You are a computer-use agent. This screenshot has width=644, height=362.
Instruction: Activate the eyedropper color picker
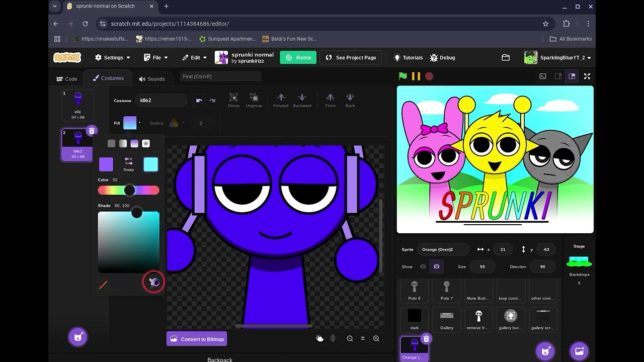tap(154, 283)
